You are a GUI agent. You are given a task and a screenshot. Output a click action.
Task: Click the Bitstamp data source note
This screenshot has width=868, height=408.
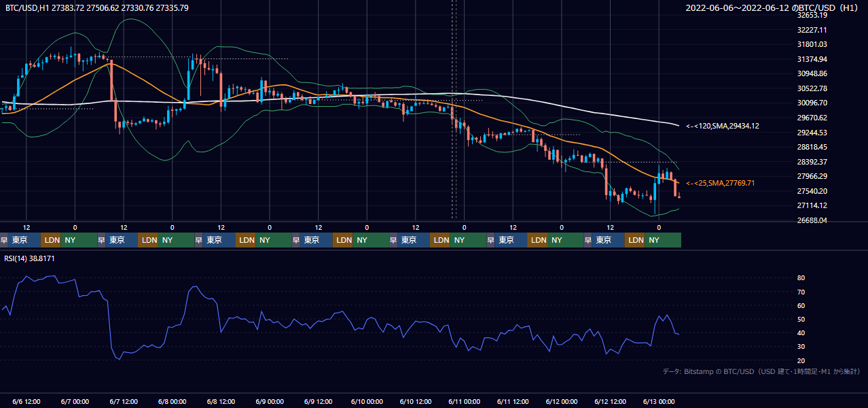[761, 371]
